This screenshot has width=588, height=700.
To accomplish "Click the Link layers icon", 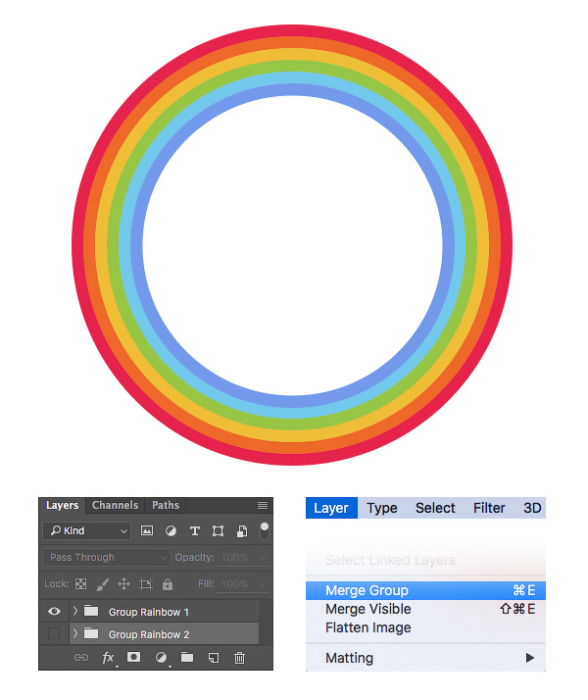I will (x=81, y=657).
